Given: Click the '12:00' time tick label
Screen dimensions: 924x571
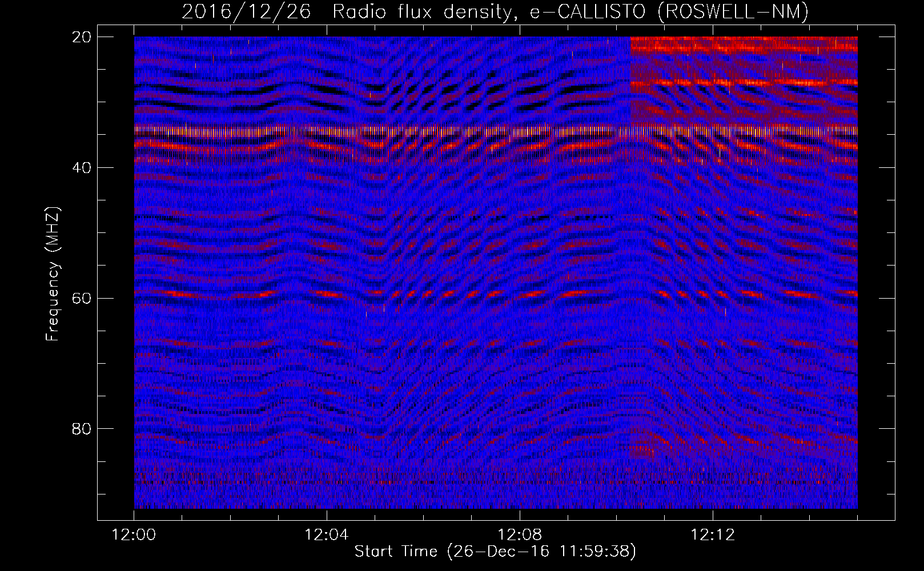Looking at the screenshot, I should point(134,535).
